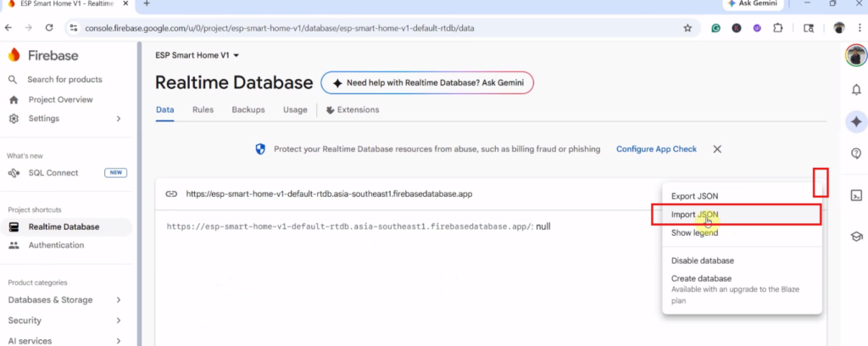Click Need help with Realtime Database Ask Gemini
Image resolution: width=868 pixels, height=346 pixels.
[x=427, y=83]
